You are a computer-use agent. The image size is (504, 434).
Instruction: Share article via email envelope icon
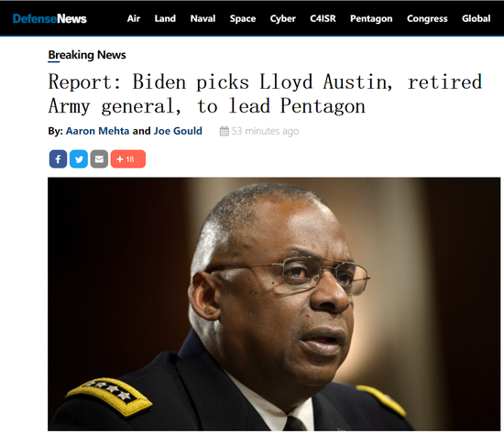99,159
